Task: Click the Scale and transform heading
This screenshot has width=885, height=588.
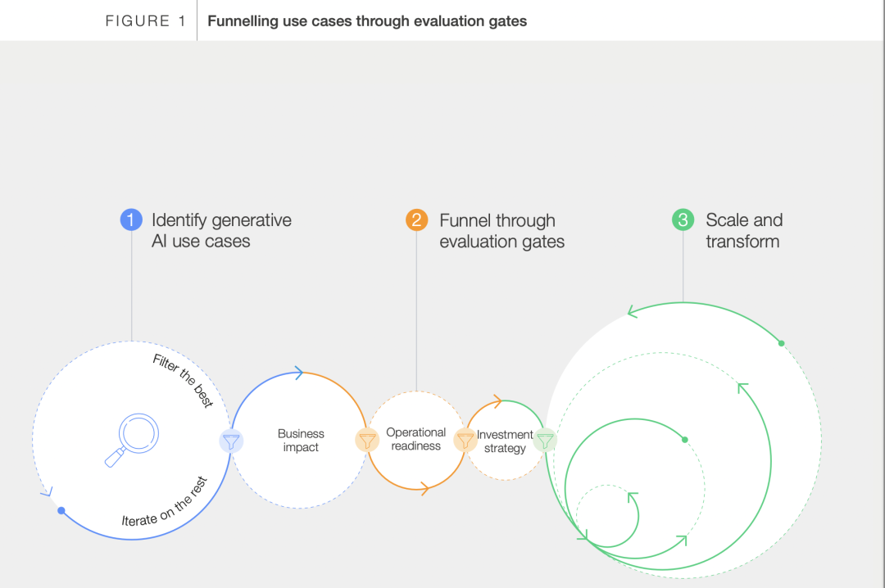Action: click(744, 230)
